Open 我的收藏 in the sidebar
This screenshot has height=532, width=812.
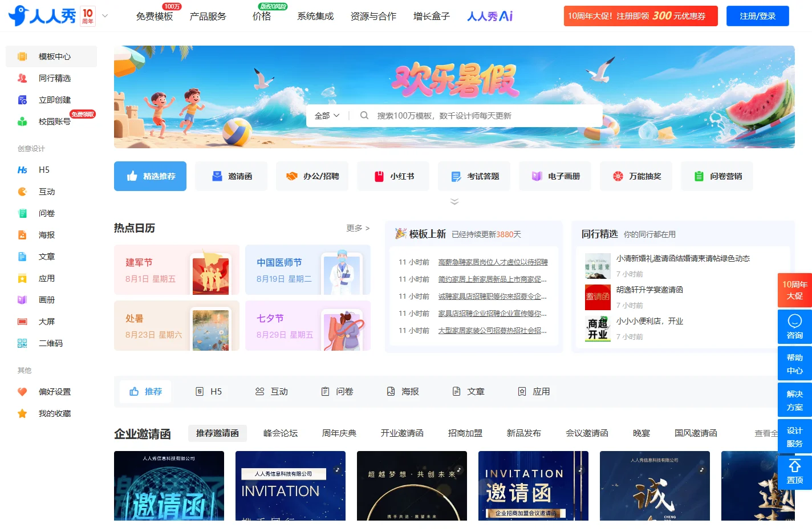(51, 413)
